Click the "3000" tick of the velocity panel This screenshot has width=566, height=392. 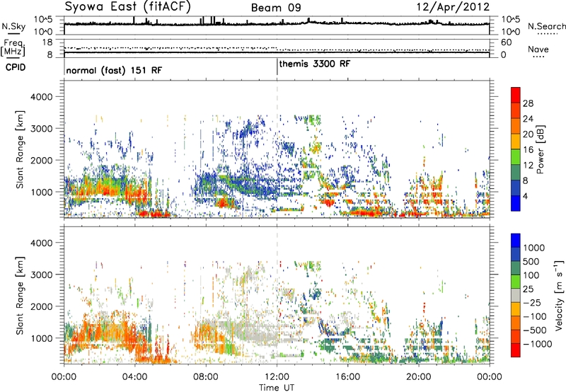[41, 275]
